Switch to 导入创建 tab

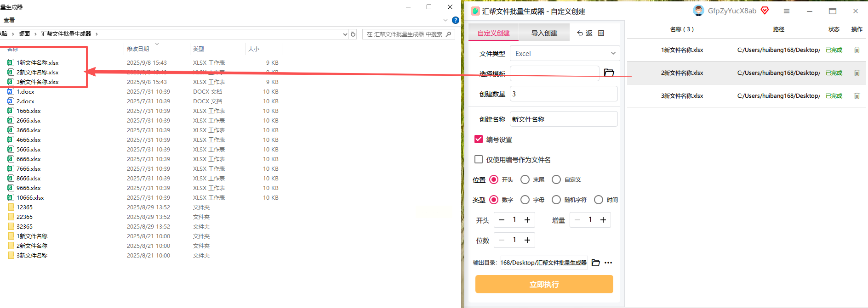[x=544, y=33]
